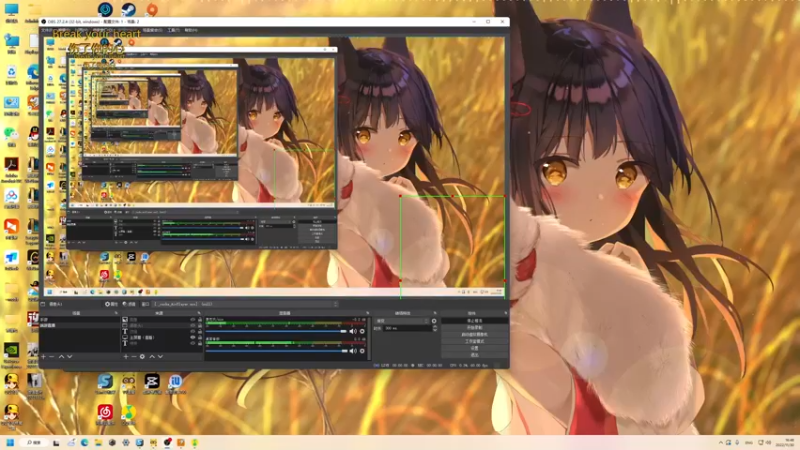Viewport: 800px width, 450px height.
Task: Toggle visibility eye of third source row
Action: [193, 332]
